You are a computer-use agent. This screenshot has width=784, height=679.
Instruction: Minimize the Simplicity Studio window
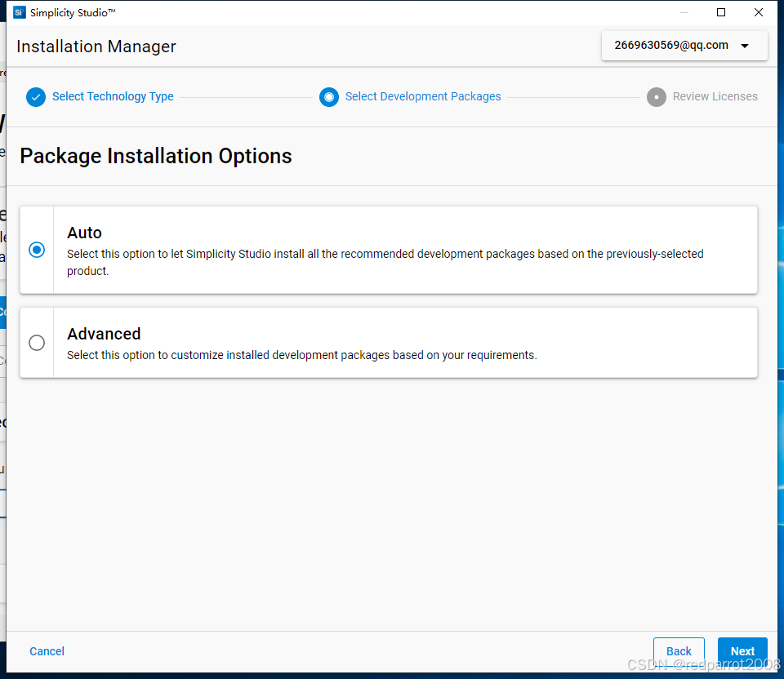pyautogui.click(x=684, y=12)
